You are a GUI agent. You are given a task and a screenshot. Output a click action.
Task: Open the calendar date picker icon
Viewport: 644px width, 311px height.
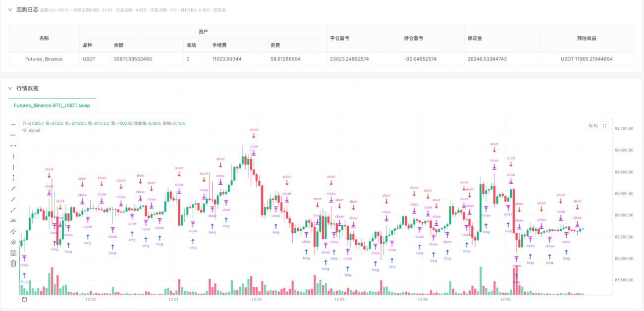tap(24, 300)
